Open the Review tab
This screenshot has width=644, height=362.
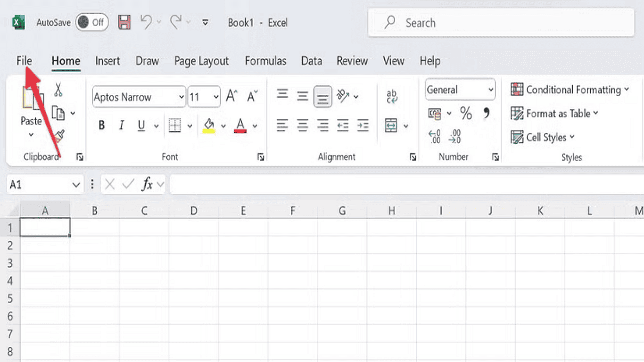[352, 61]
